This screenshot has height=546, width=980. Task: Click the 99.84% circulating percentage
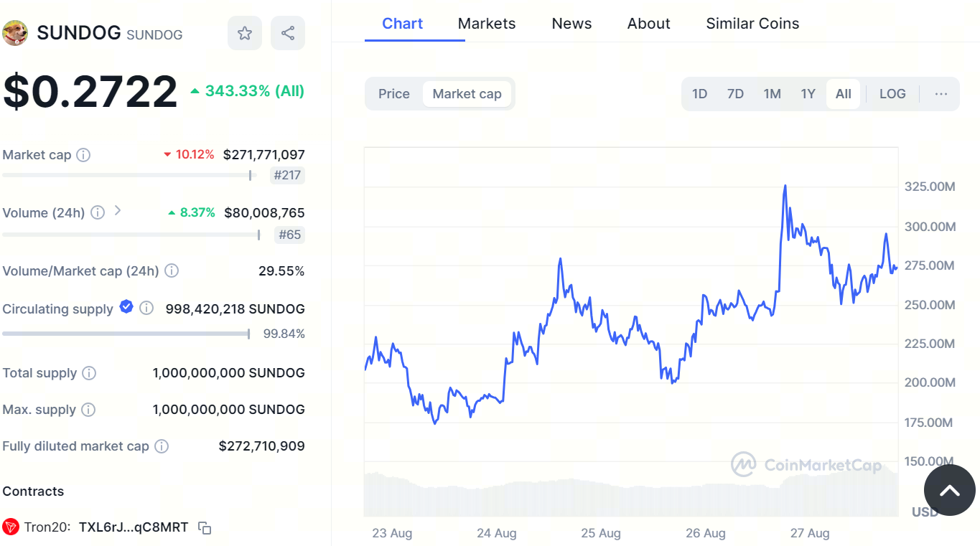[x=284, y=334]
